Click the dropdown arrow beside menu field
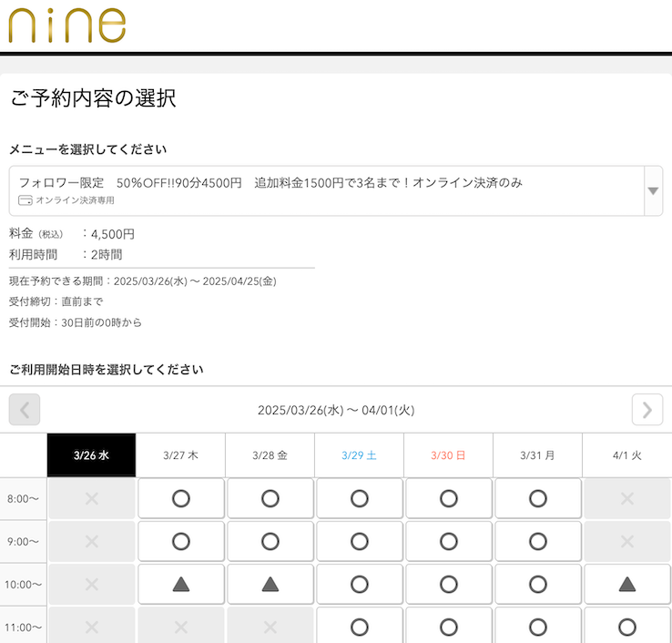 (653, 190)
